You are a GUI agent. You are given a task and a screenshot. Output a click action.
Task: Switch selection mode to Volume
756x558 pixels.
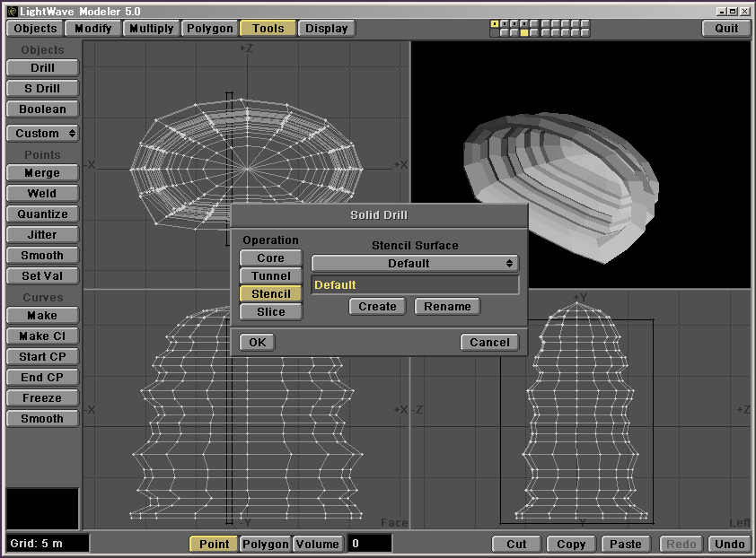pyautogui.click(x=318, y=544)
